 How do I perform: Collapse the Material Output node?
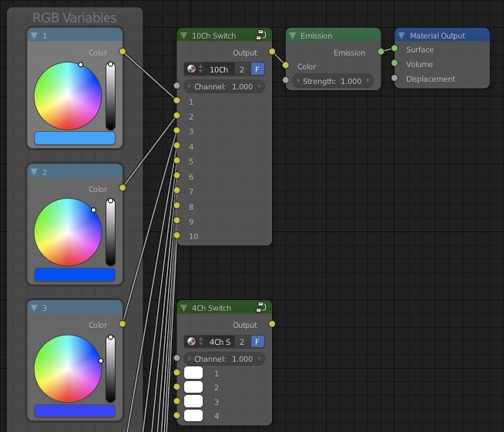(x=402, y=35)
